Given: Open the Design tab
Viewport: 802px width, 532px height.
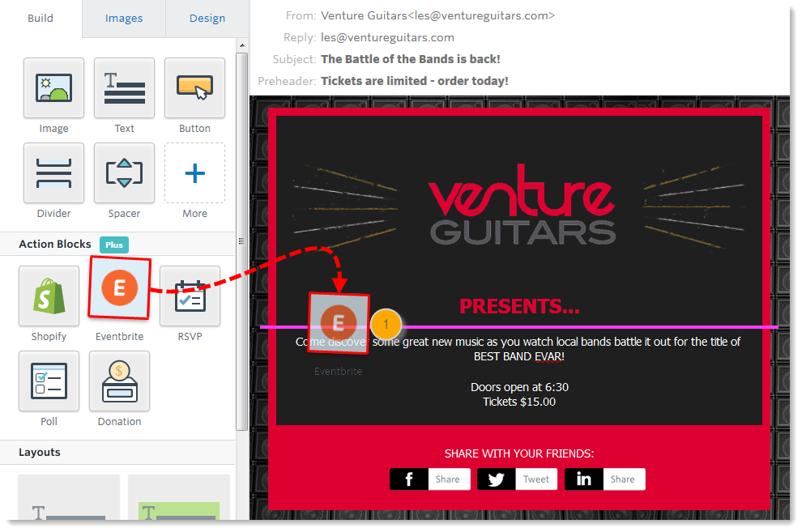Looking at the screenshot, I should [207, 19].
